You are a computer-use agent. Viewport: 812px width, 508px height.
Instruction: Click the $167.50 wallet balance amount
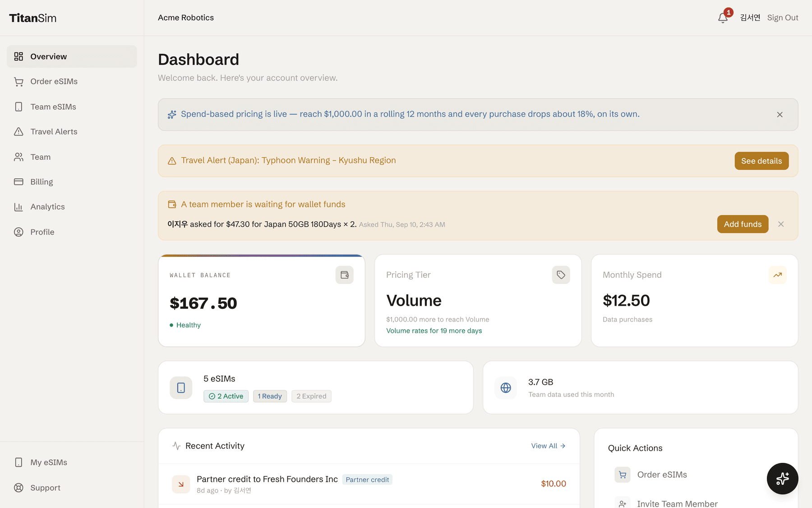coord(203,303)
